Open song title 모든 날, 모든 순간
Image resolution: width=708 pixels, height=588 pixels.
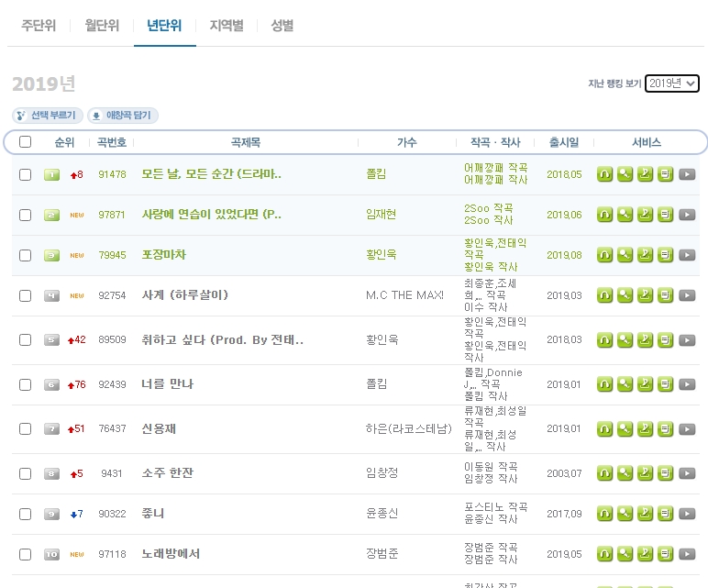pyautogui.click(x=211, y=174)
